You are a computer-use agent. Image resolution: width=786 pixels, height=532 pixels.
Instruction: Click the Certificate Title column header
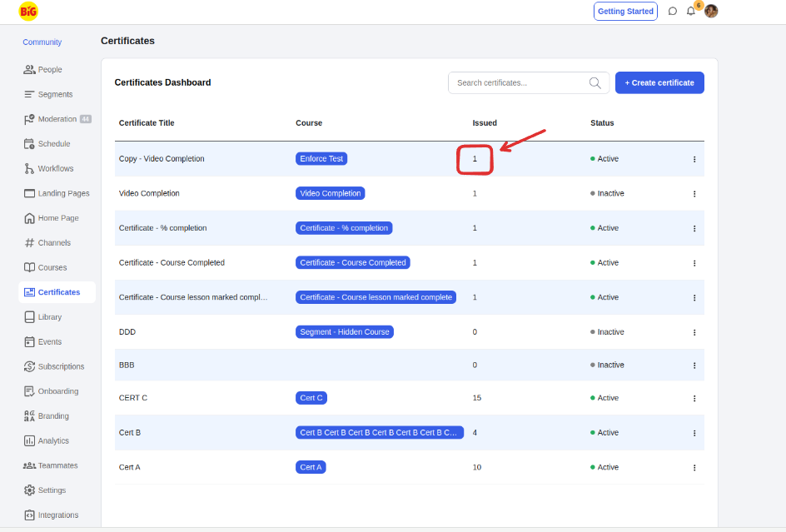coord(147,123)
